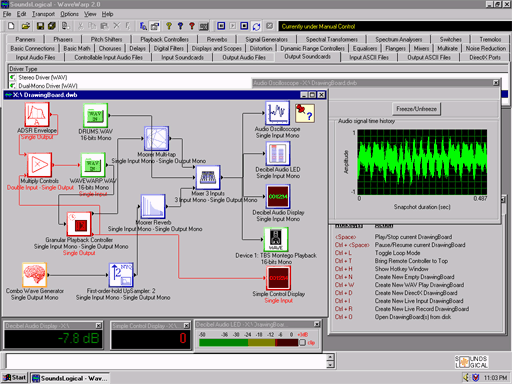Screen dimensions: 512x384
Task: Click the Windows Start button
Action: tap(14, 378)
